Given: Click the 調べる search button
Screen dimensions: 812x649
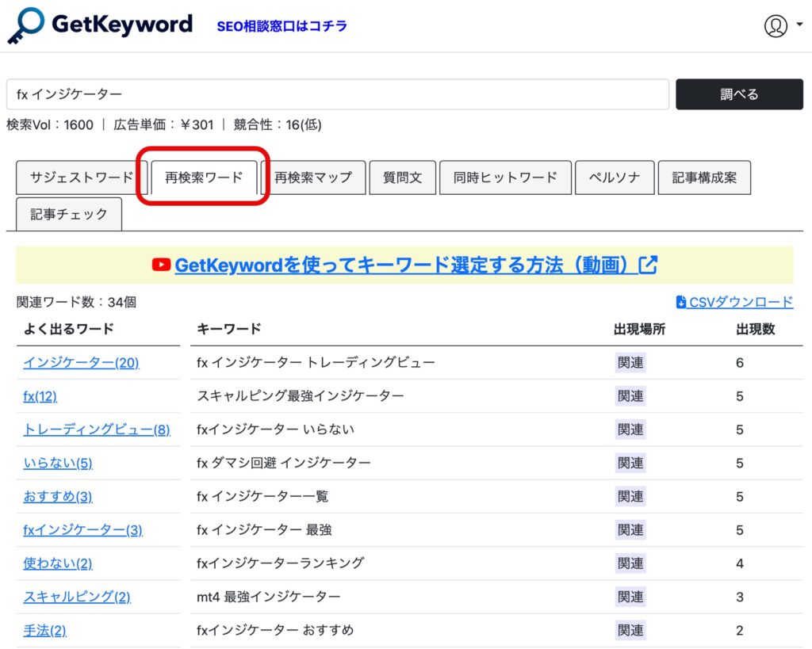Looking at the screenshot, I should click(x=739, y=94).
